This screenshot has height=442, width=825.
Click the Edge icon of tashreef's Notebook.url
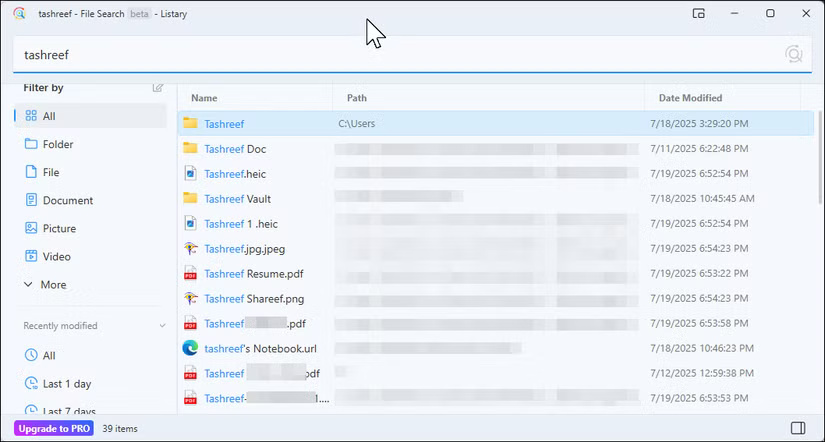(190, 348)
